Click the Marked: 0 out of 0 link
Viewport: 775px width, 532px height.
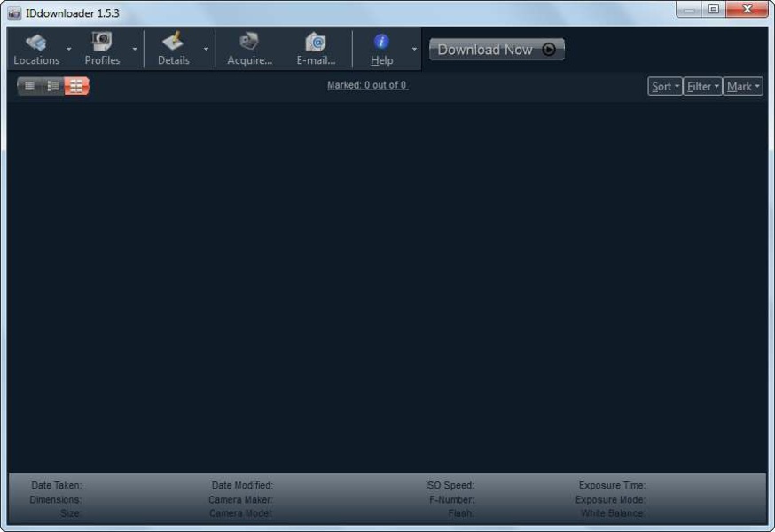click(x=367, y=85)
